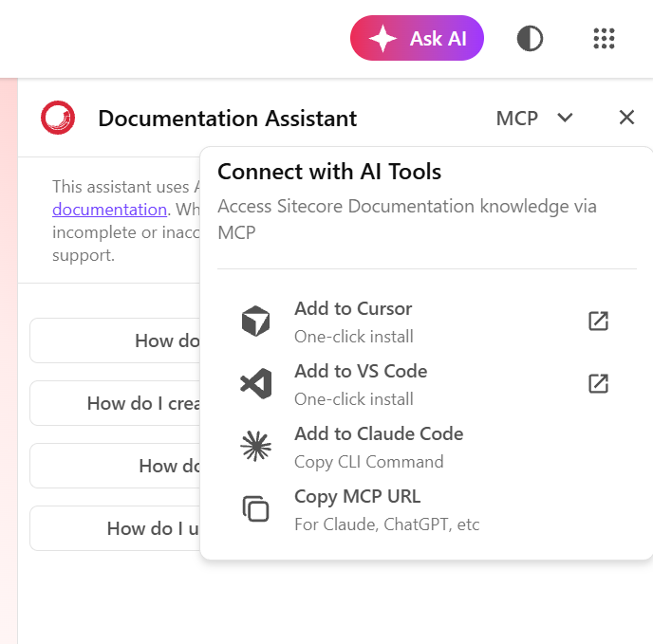The image size is (653, 644).
Task: Click the first 'How do' suggestion
Action: (x=115, y=340)
